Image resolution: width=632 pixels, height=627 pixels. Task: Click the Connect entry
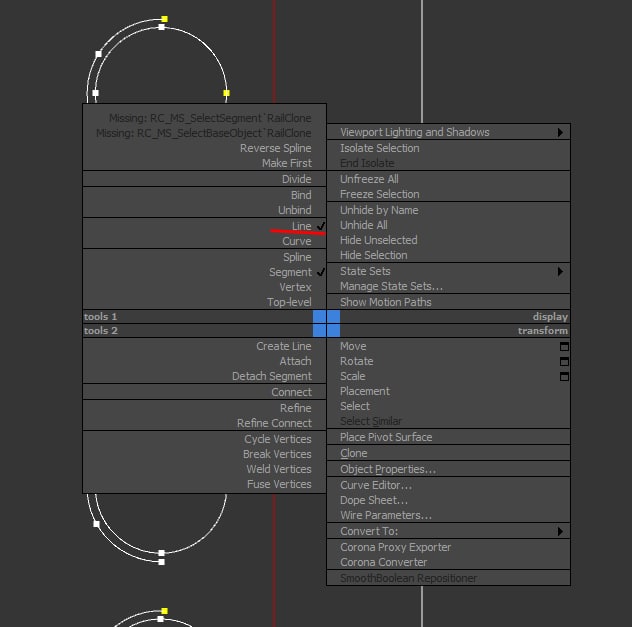click(291, 392)
